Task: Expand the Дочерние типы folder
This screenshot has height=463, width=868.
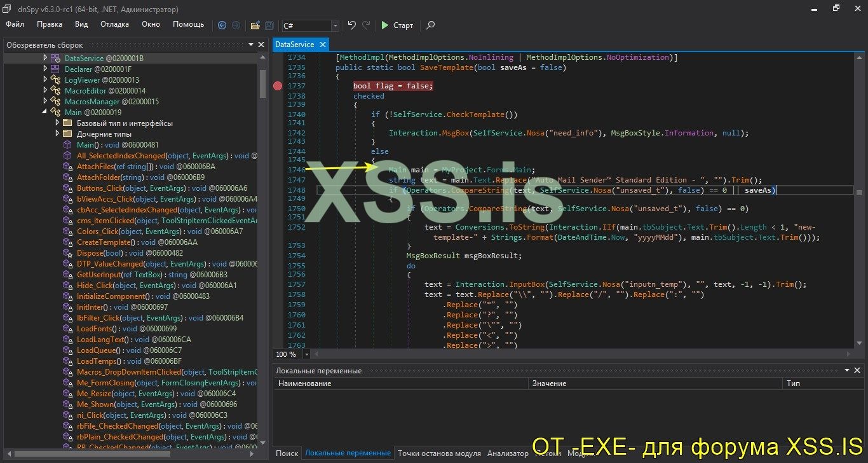Action: [x=57, y=134]
